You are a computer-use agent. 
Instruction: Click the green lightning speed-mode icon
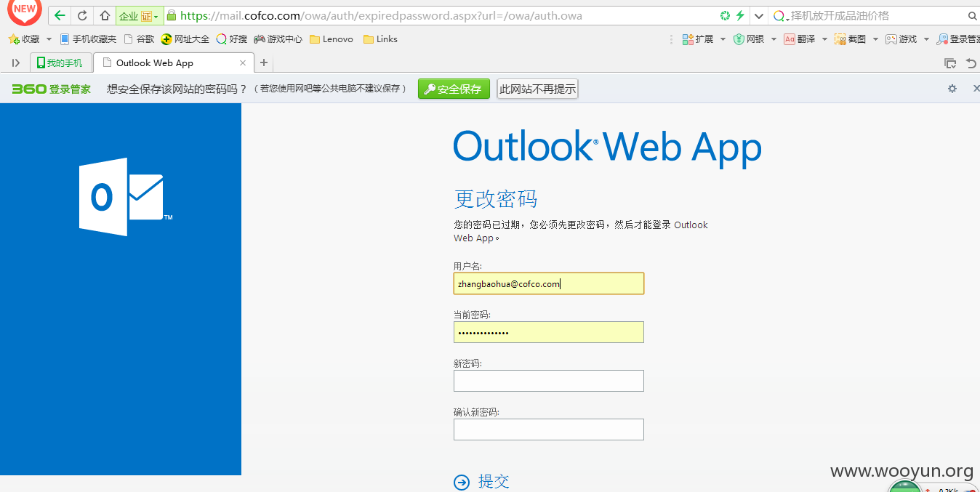point(740,15)
